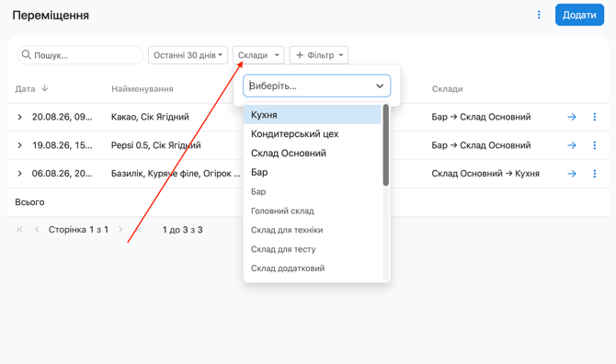Viewport: 616px width, 364px height.
Task: Select Кондитерський цех option
Action: (313, 134)
